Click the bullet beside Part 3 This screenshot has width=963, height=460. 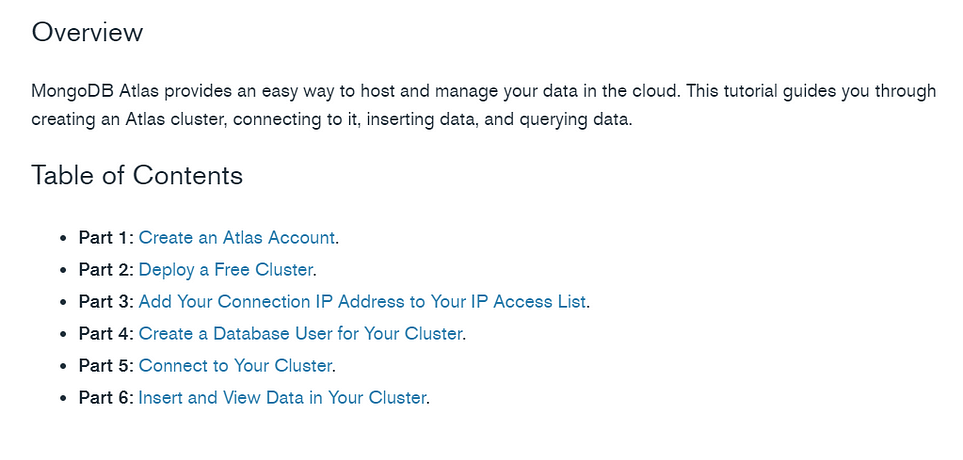[63, 302]
